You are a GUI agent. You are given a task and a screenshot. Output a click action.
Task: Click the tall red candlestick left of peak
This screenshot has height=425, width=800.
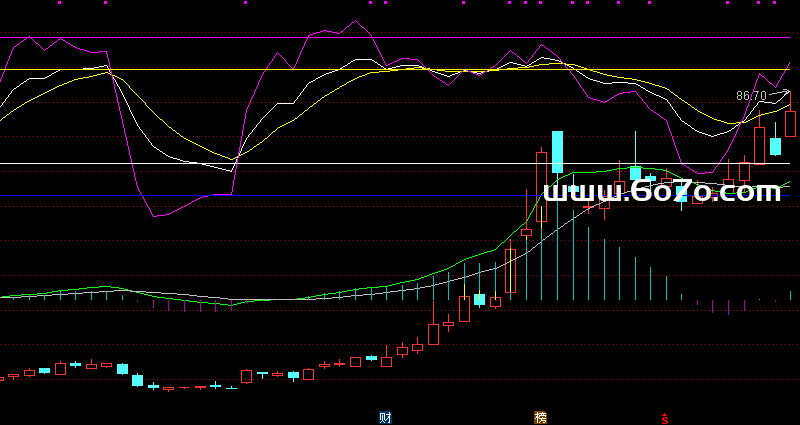tap(542, 186)
